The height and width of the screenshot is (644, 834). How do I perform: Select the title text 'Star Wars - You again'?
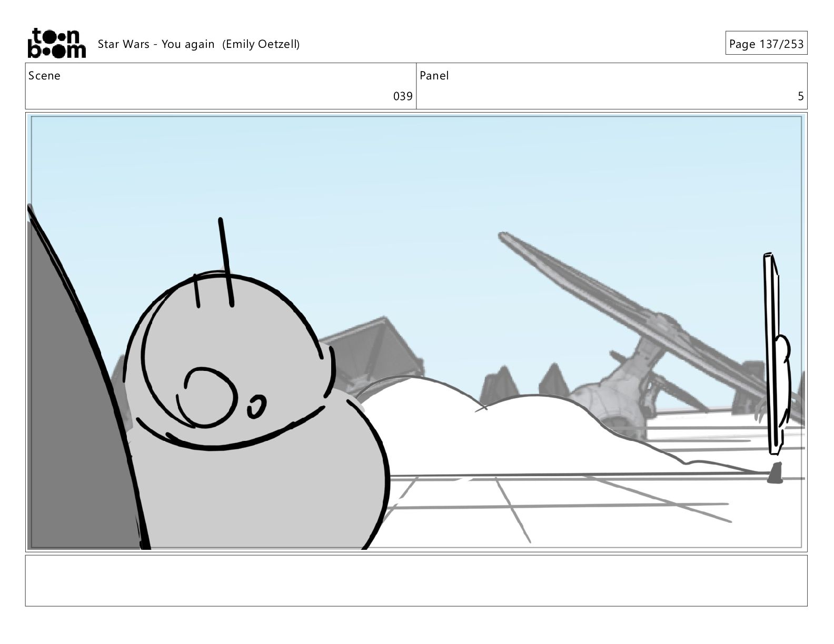pos(156,44)
